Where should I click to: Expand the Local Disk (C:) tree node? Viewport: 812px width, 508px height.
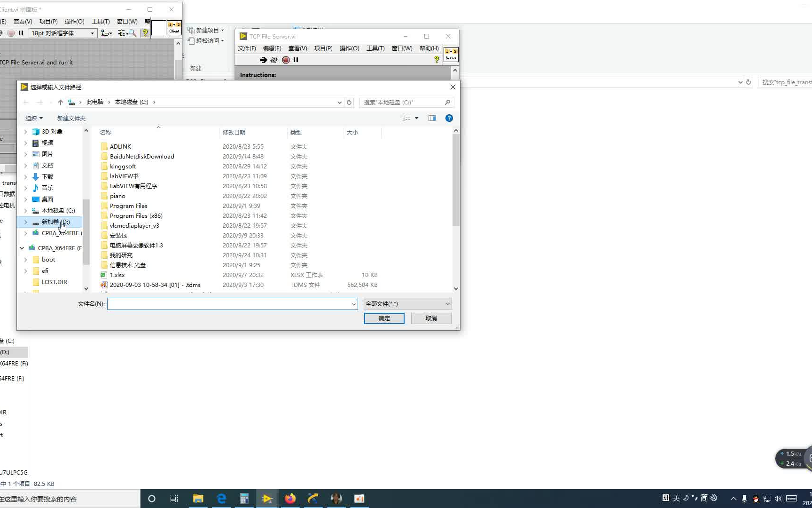tap(25, 211)
